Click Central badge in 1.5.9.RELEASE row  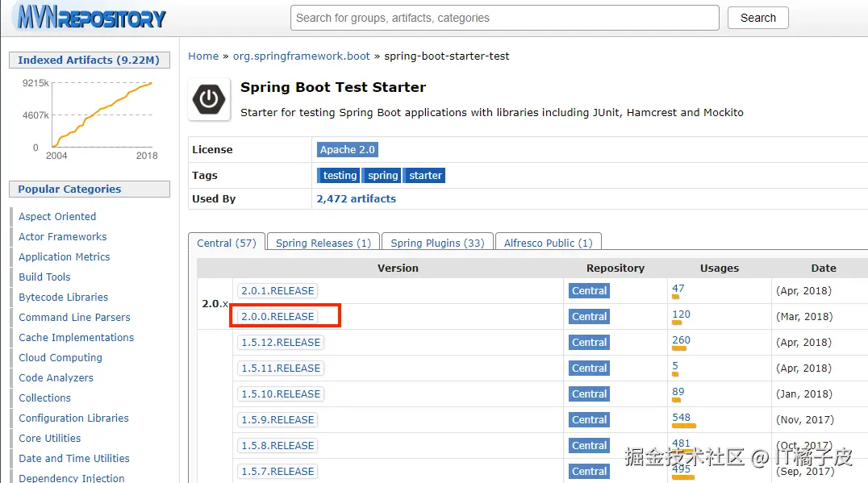click(x=589, y=420)
